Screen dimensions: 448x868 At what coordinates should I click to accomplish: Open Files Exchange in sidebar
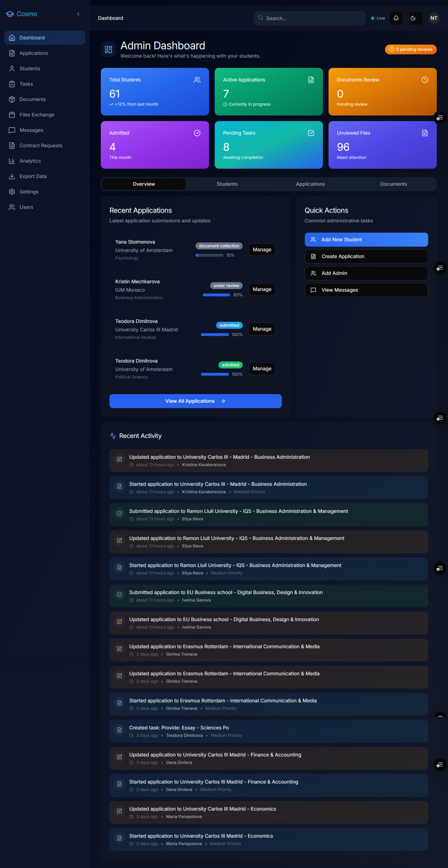[37, 115]
